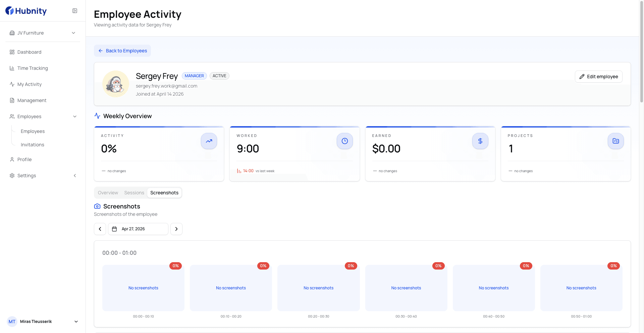Open the 00:40 - 00:50 screenshot slot
This screenshot has width=644, height=333.
[494, 288]
